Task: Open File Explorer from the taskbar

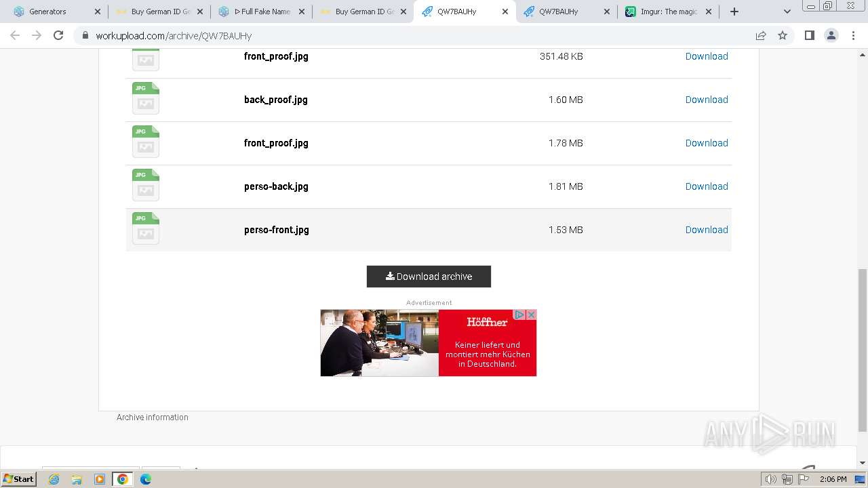Action: tap(77, 479)
